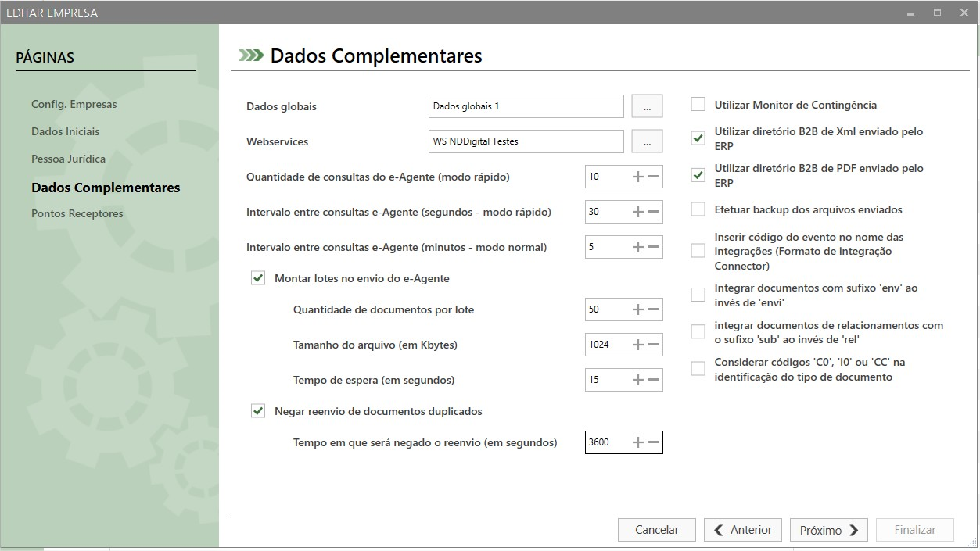Image resolution: width=980 pixels, height=551 pixels.
Task: Disable Negar reenvio de documentos duplicados
Action: click(258, 411)
